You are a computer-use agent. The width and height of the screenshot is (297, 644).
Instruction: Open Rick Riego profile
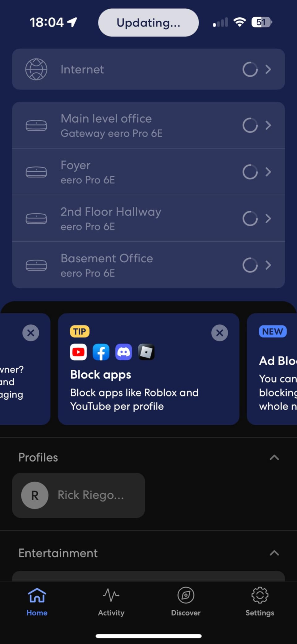[79, 495]
